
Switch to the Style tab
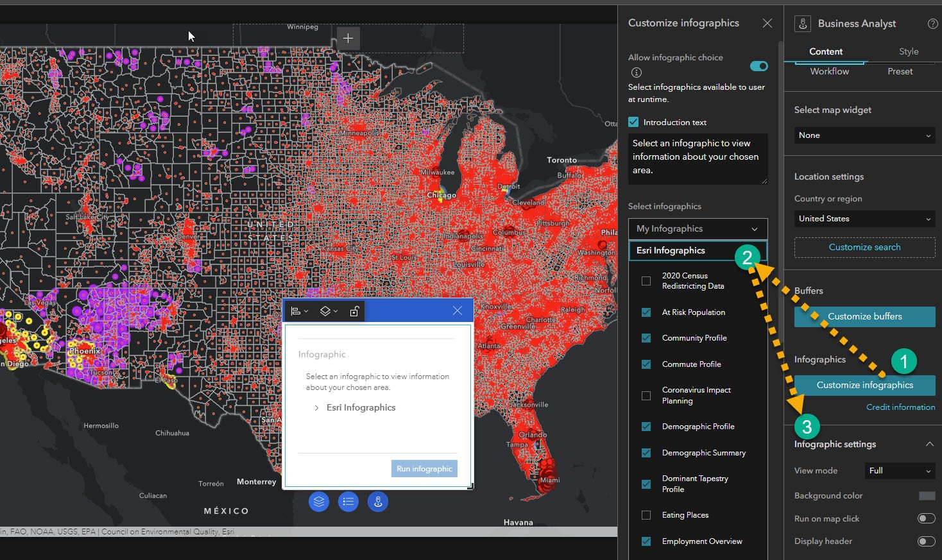pos(909,51)
